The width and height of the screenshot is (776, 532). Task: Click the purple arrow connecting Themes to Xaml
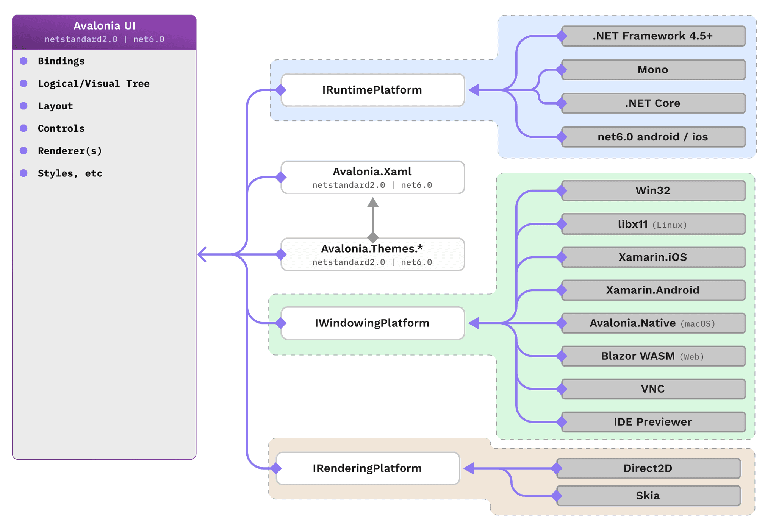[x=372, y=212]
